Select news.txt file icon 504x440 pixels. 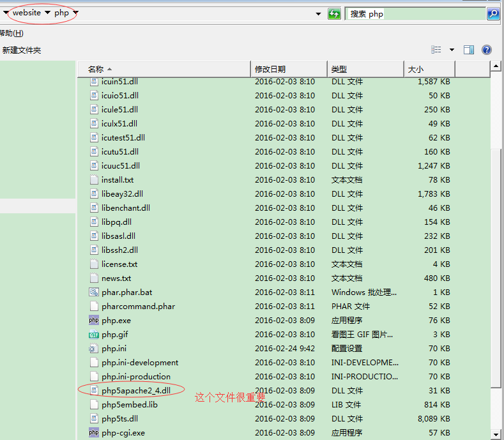[94, 278]
